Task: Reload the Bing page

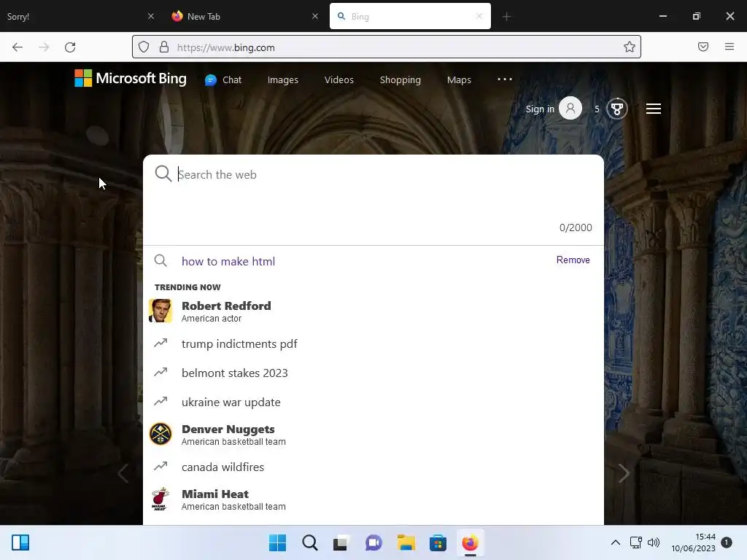Action: click(70, 47)
